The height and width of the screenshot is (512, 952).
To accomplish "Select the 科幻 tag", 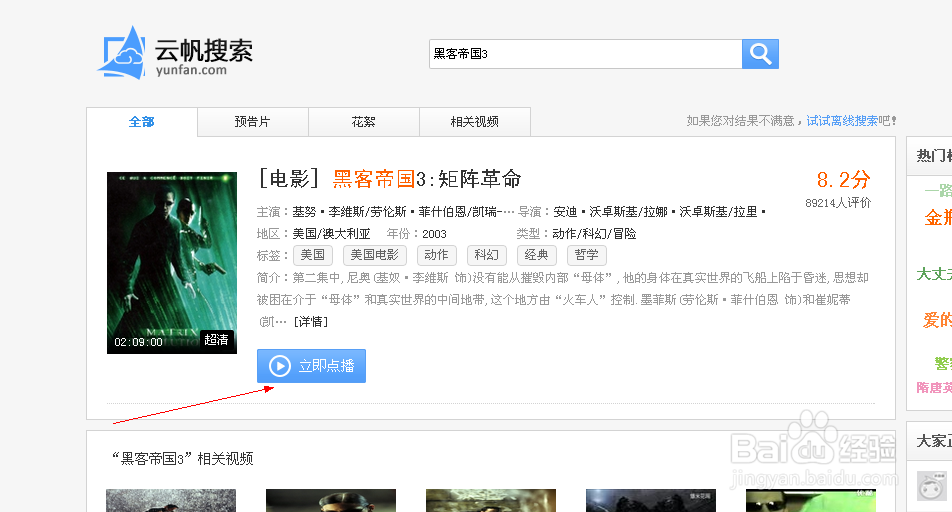I will coord(487,255).
